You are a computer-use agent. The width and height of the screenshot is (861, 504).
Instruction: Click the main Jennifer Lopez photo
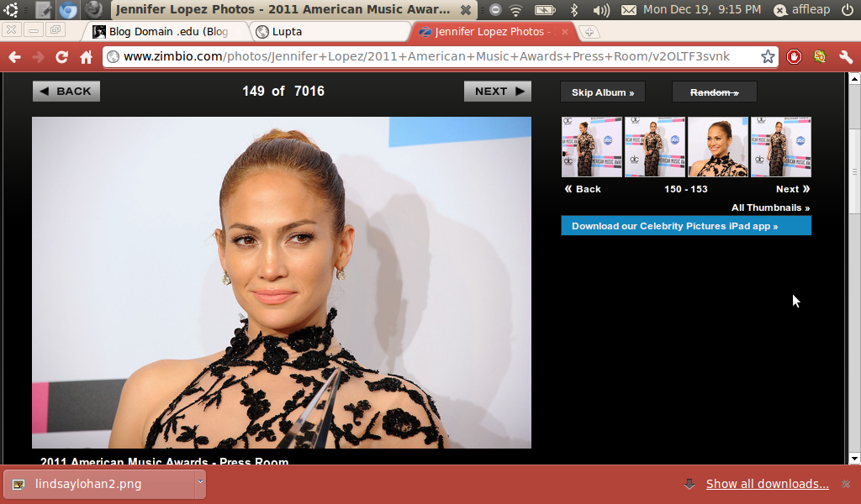pyautogui.click(x=282, y=282)
